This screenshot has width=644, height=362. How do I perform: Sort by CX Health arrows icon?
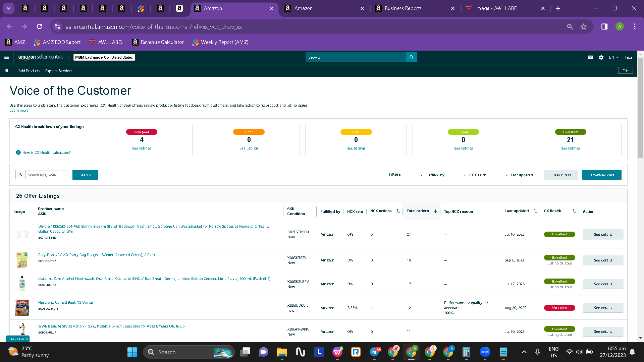point(574,211)
